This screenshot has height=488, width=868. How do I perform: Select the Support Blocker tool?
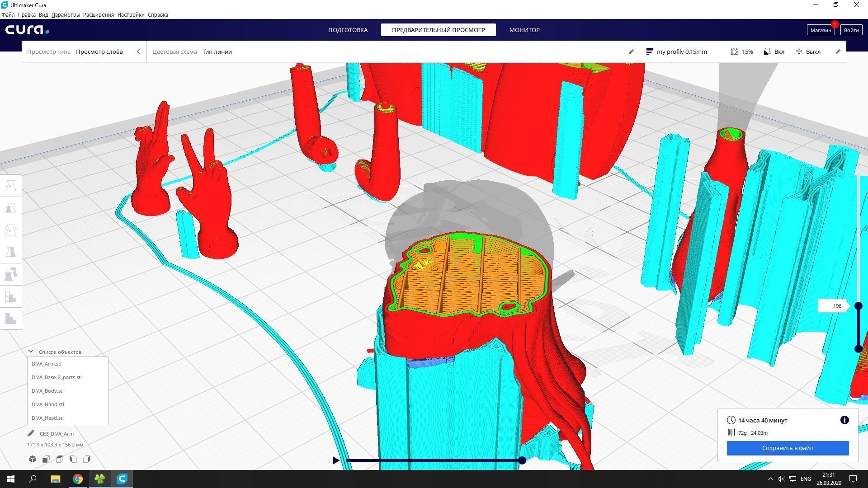(x=11, y=296)
